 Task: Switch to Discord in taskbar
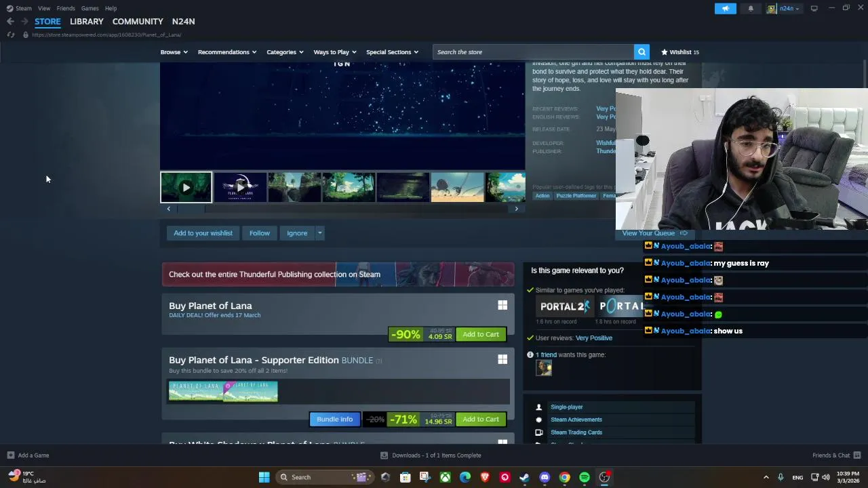tap(545, 477)
